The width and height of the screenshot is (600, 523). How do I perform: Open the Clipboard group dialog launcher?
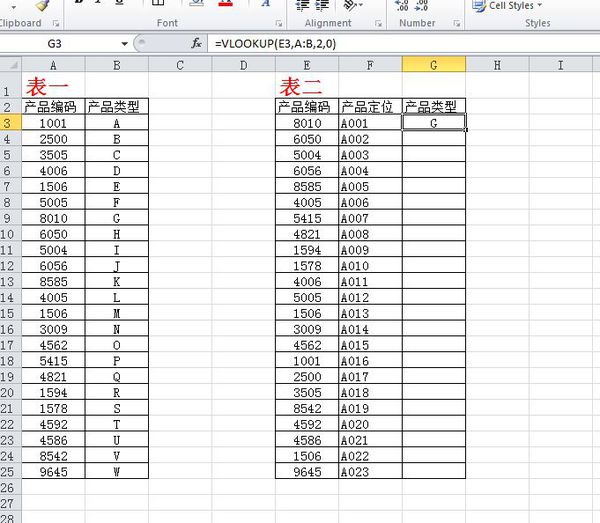[x=56, y=23]
